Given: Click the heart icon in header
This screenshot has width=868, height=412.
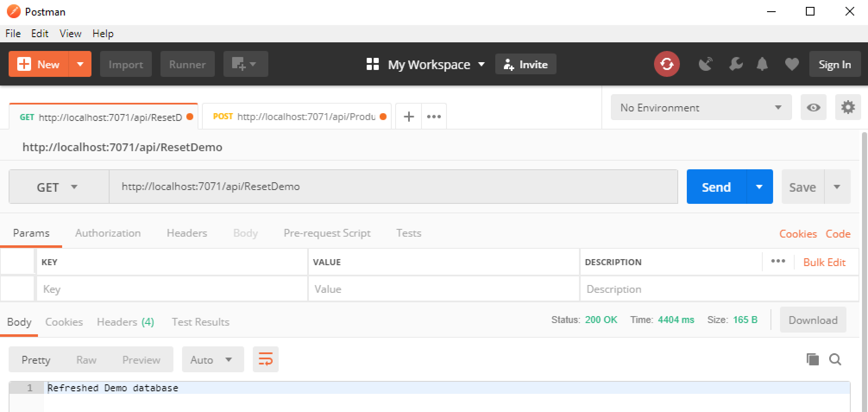Looking at the screenshot, I should (x=792, y=64).
